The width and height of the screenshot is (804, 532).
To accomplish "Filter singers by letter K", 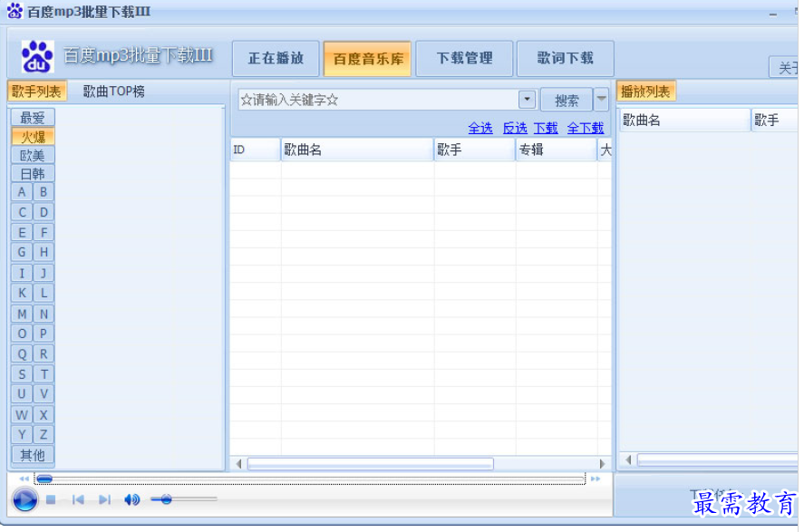I will tap(22, 293).
